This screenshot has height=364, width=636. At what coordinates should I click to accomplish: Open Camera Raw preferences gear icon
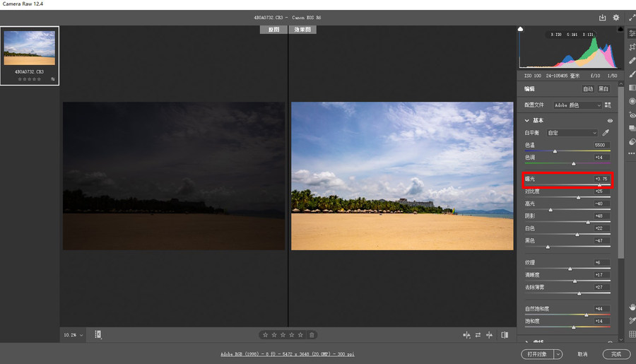coord(616,18)
